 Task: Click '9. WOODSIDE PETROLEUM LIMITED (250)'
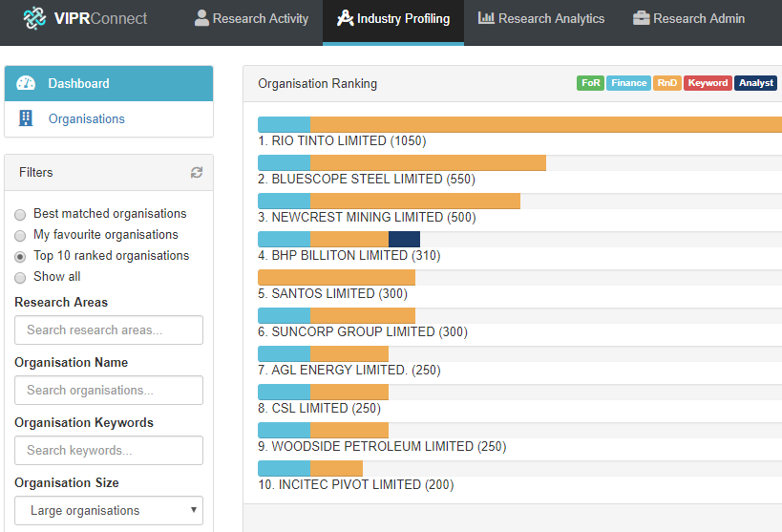[x=382, y=446]
